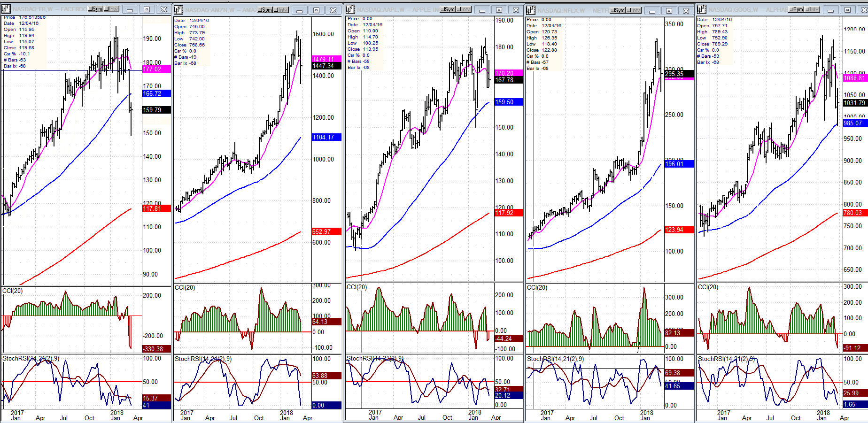The image size is (868, 423).
Task: Select CCI(20) indicator label in Facebook chart
Action: pos(13,291)
